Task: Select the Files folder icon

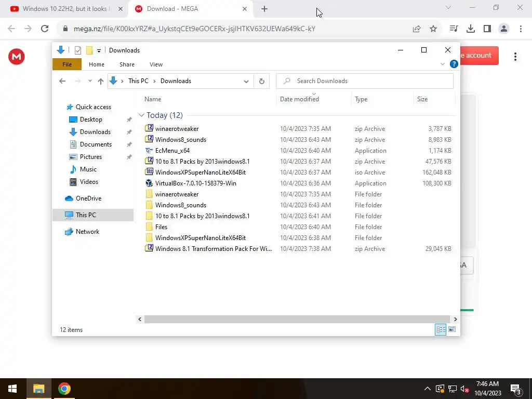Action: pos(149,227)
